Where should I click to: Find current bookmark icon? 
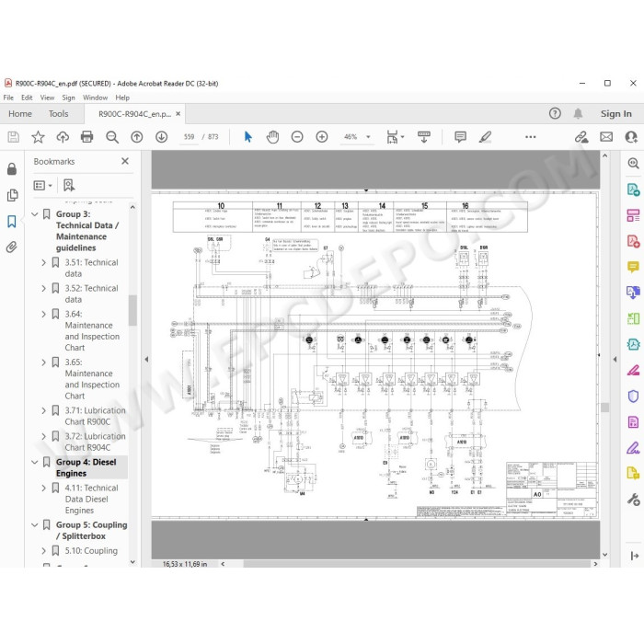pyautogui.click(x=69, y=185)
